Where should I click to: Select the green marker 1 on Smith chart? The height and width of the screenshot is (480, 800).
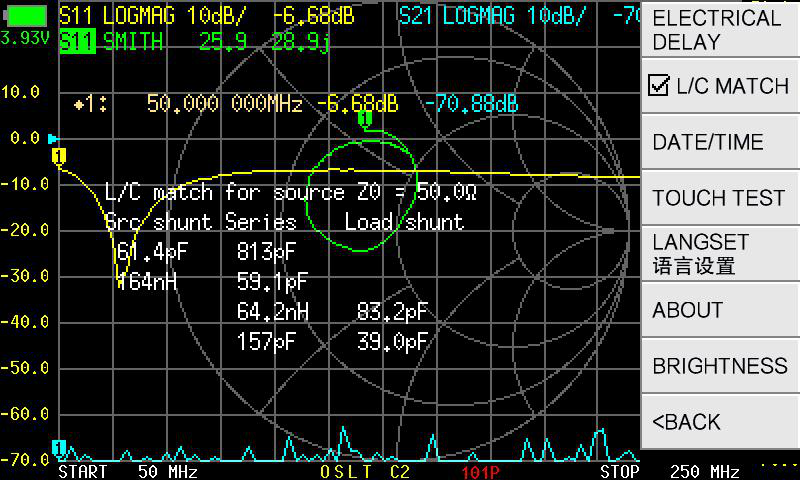365,120
